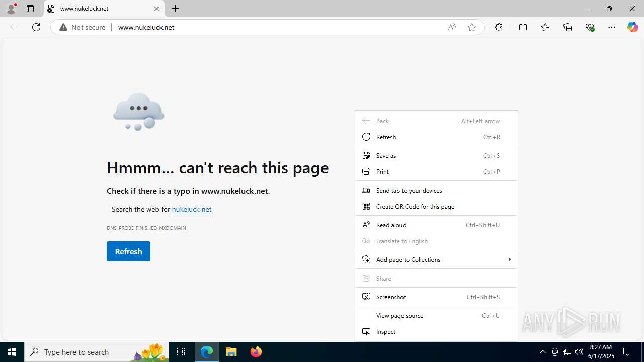Choose Create QR Code for this page

coord(436,206)
